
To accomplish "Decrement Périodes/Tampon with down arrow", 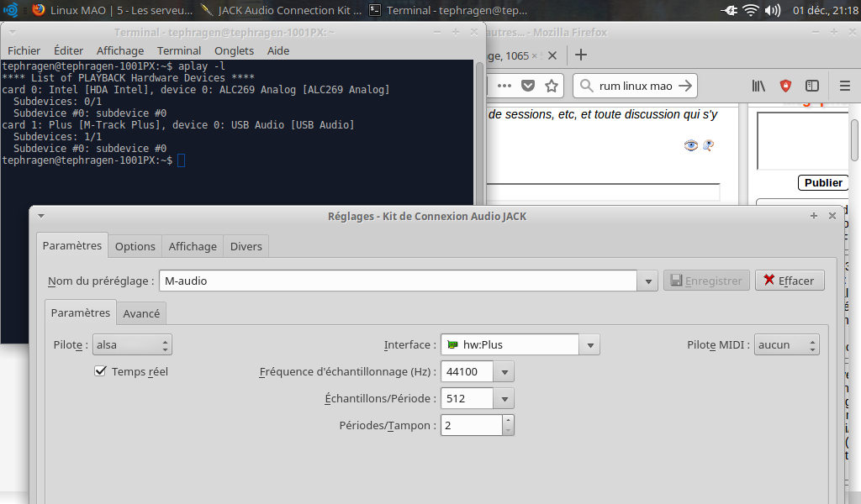I will (x=508, y=431).
